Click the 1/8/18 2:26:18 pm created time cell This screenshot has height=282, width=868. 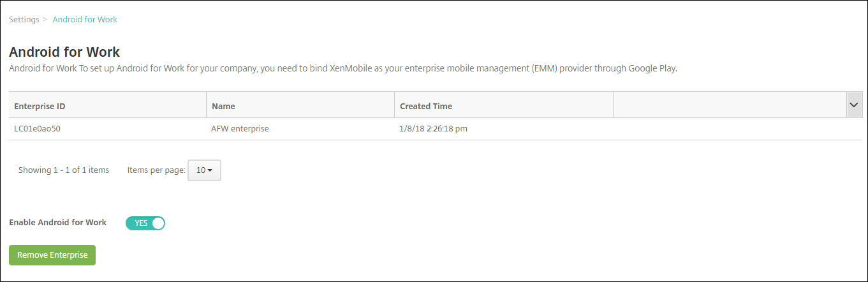(x=433, y=129)
